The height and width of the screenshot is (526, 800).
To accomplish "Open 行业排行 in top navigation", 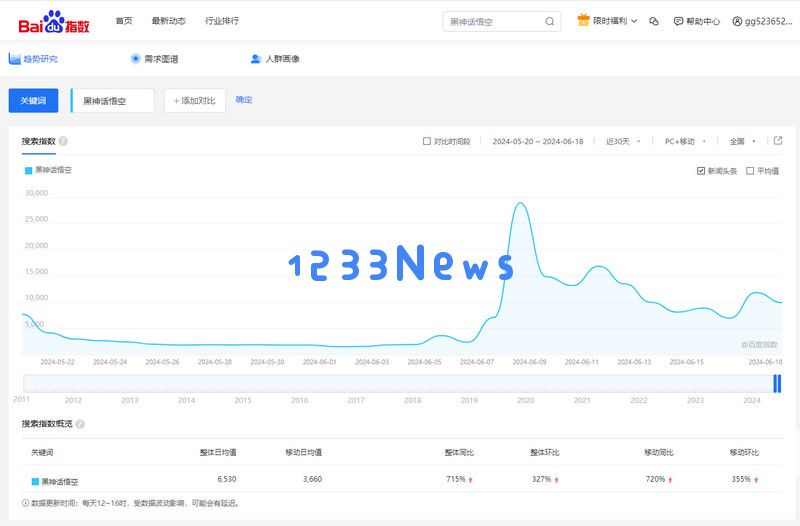I will [x=222, y=21].
